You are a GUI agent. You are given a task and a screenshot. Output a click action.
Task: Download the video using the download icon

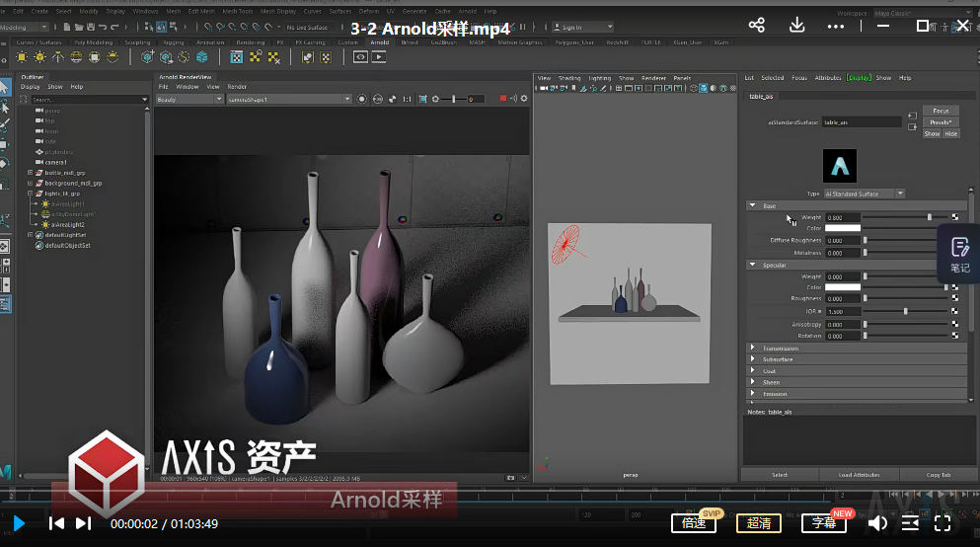(796, 26)
